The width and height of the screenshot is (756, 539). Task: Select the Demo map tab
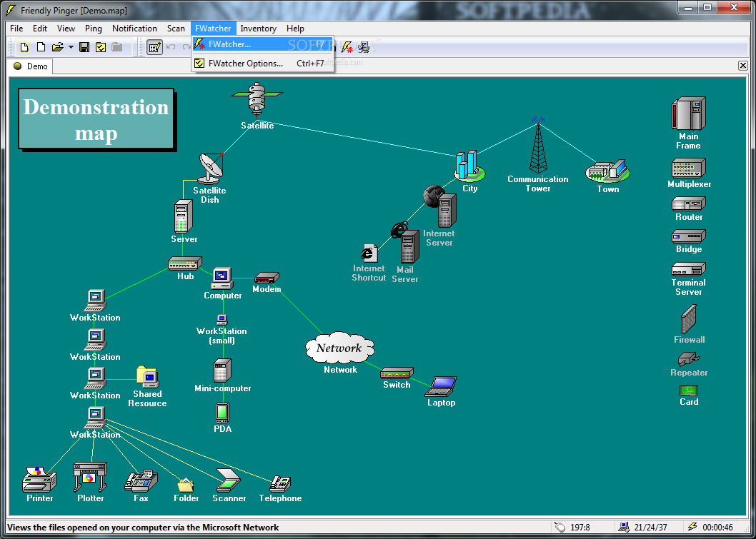[31, 66]
